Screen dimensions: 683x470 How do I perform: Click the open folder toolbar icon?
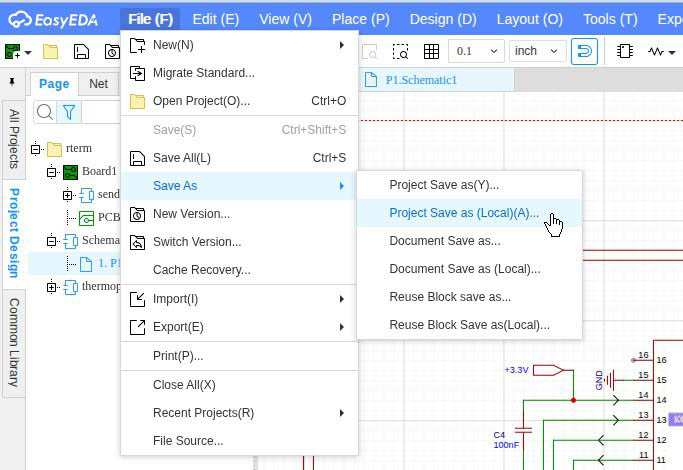pos(50,51)
